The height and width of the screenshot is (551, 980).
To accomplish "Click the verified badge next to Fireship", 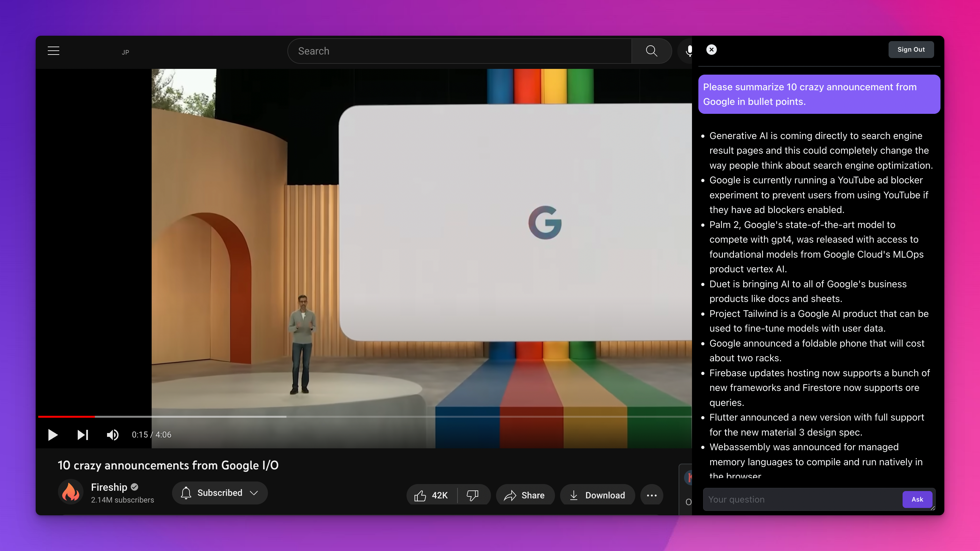I will 134,487.
